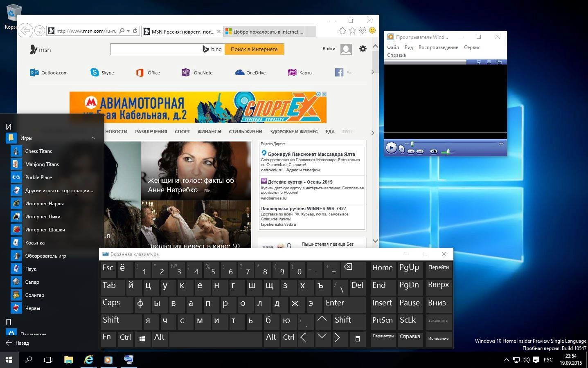Screen dimensions: 588x368
Task: Stop playback in Windows Media Player
Action: pyautogui.click(x=402, y=148)
